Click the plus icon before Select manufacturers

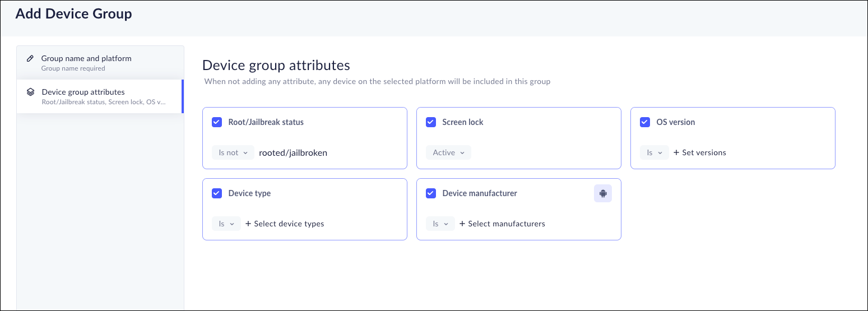point(462,224)
